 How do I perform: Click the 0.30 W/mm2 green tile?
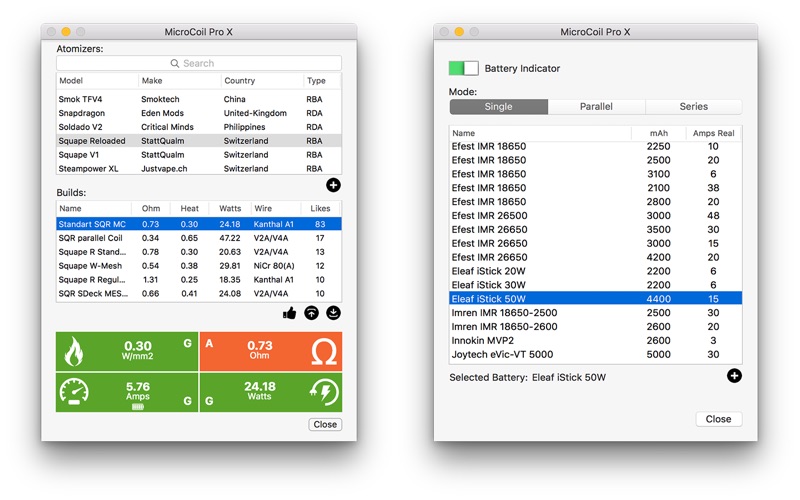127,352
